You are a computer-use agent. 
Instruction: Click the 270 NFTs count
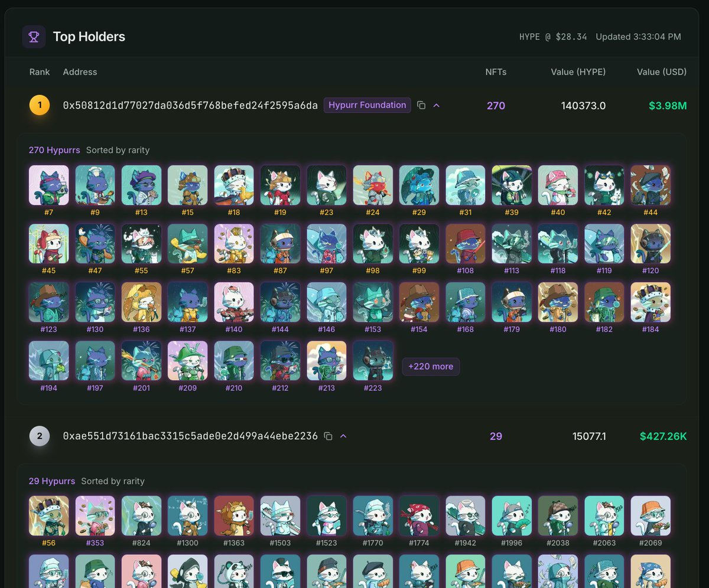496,106
